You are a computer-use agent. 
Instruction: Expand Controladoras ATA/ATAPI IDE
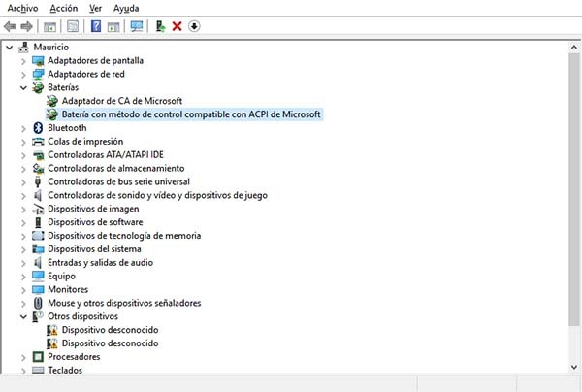[x=23, y=155]
